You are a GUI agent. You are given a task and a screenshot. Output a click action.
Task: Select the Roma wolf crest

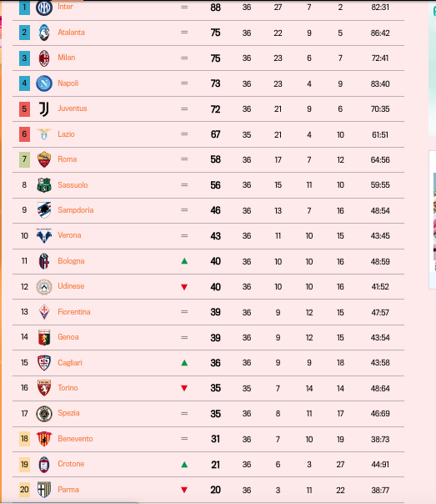(44, 159)
